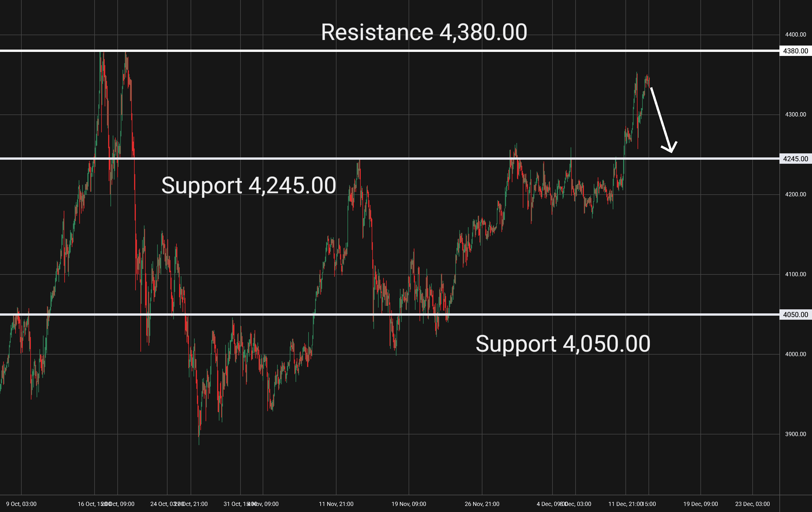Click the "23 Dec, 03:00" time label
Screen dimensions: 812x512
tap(752, 504)
